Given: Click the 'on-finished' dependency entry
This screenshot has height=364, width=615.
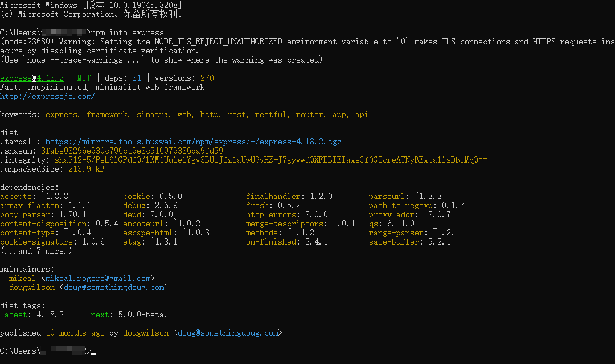Looking at the screenshot, I should coord(286,242).
